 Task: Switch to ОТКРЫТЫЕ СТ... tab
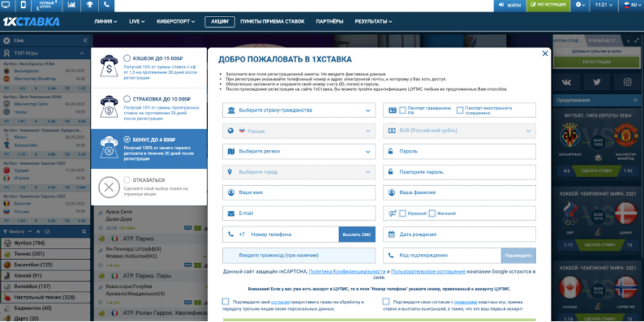pyautogui.click(x=603, y=40)
